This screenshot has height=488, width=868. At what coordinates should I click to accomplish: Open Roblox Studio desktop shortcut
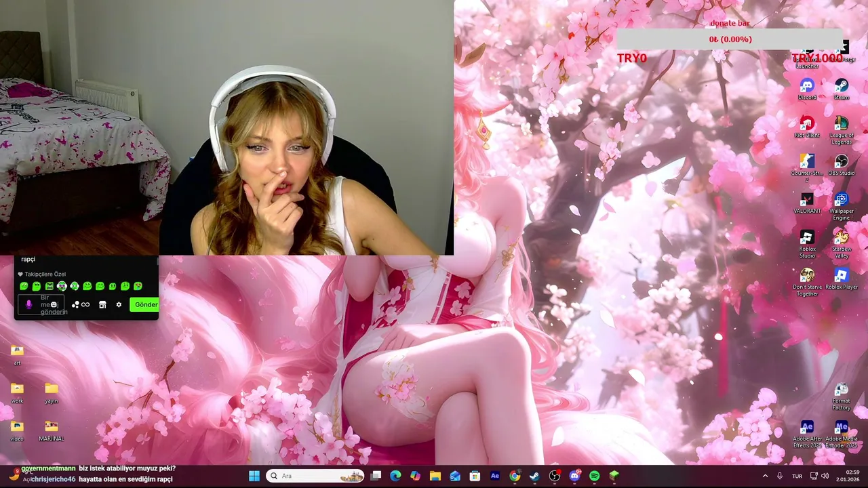(807, 243)
